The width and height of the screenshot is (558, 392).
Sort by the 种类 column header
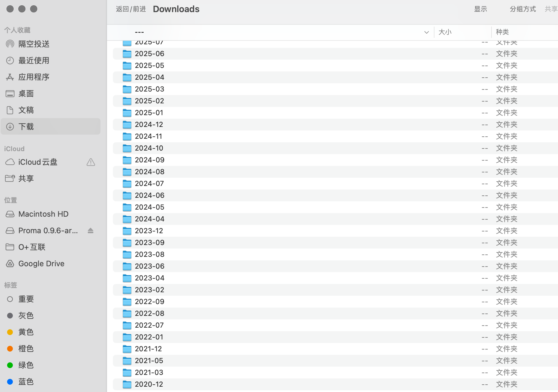[x=502, y=32]
